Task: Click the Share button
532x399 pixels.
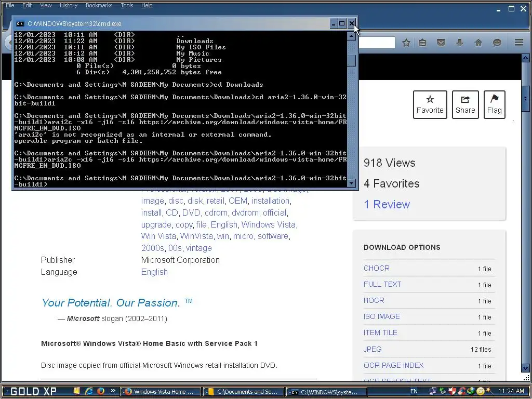Action: click(465, 104)
